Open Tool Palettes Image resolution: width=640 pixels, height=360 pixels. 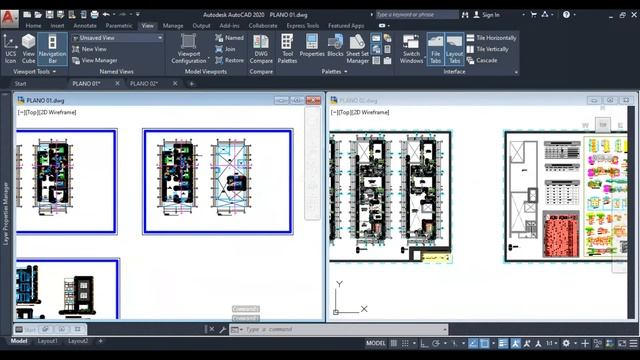[287, 49]
